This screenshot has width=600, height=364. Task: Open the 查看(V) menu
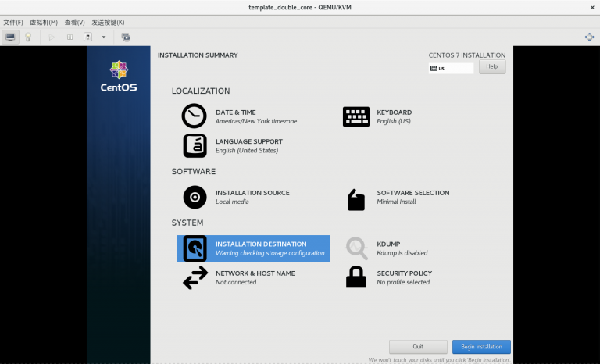tap(74, 22)
